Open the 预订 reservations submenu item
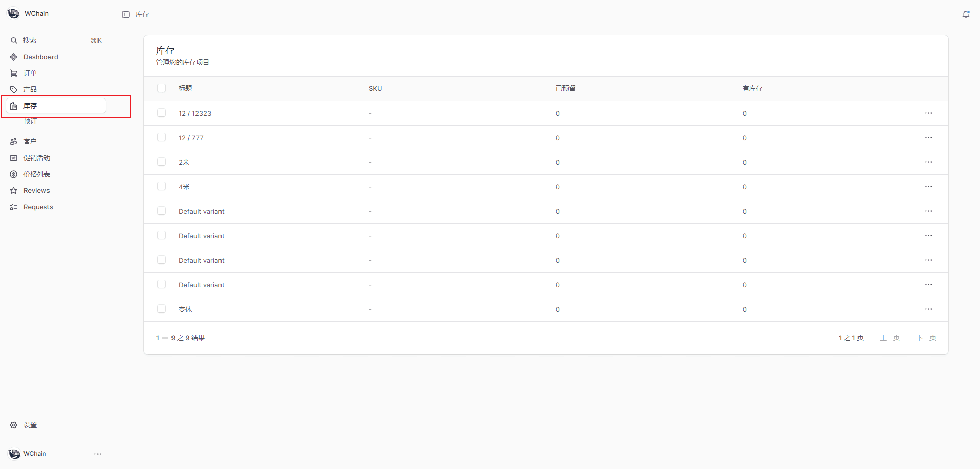Screen dimensions: 980x469 (x=30, y=121)
